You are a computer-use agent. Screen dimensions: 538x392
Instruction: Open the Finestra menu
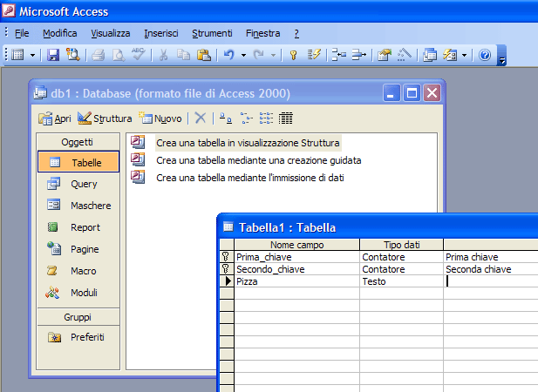[262, 33]
